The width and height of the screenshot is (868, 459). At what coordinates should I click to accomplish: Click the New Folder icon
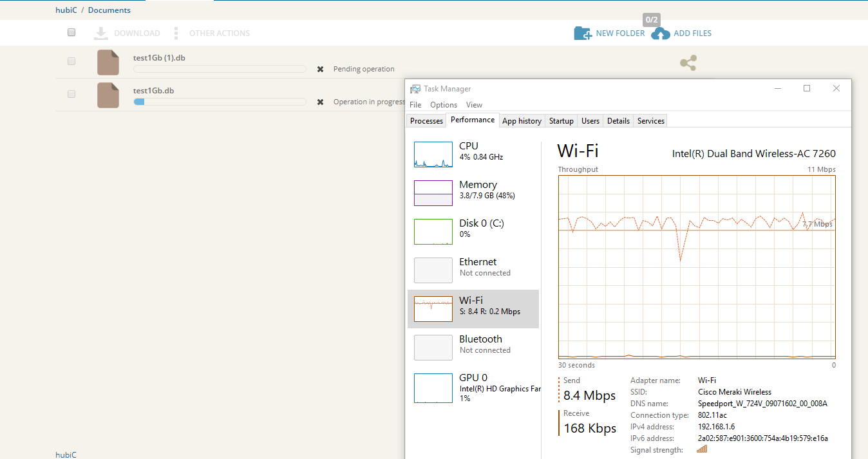click(x=583, y=33)
